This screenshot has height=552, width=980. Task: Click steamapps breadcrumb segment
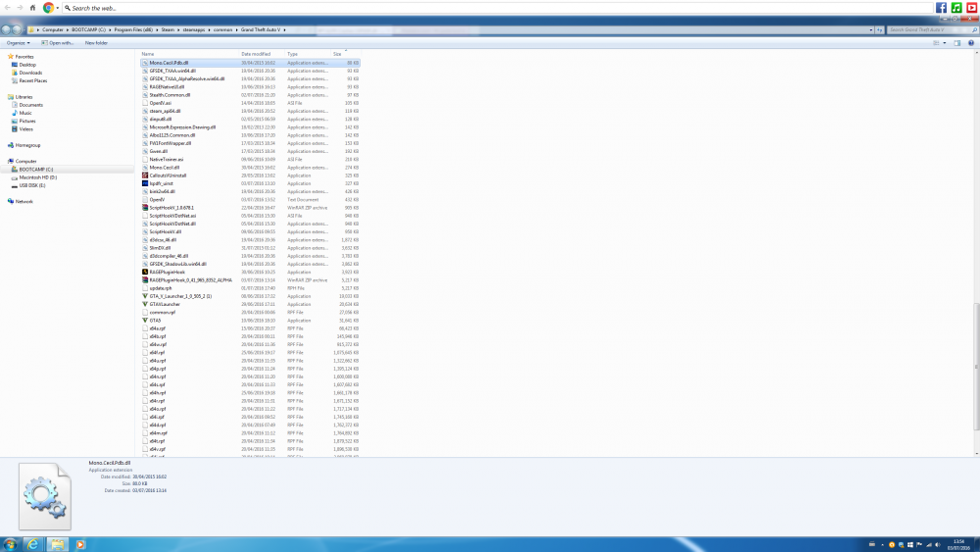[x=194, y=29]
